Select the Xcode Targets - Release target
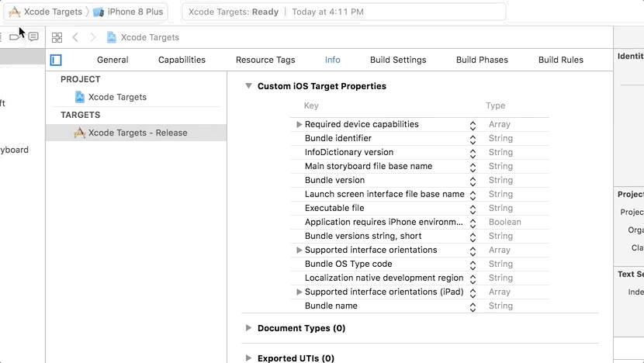This screenshot has width=644, height=363. pos(137,133)
